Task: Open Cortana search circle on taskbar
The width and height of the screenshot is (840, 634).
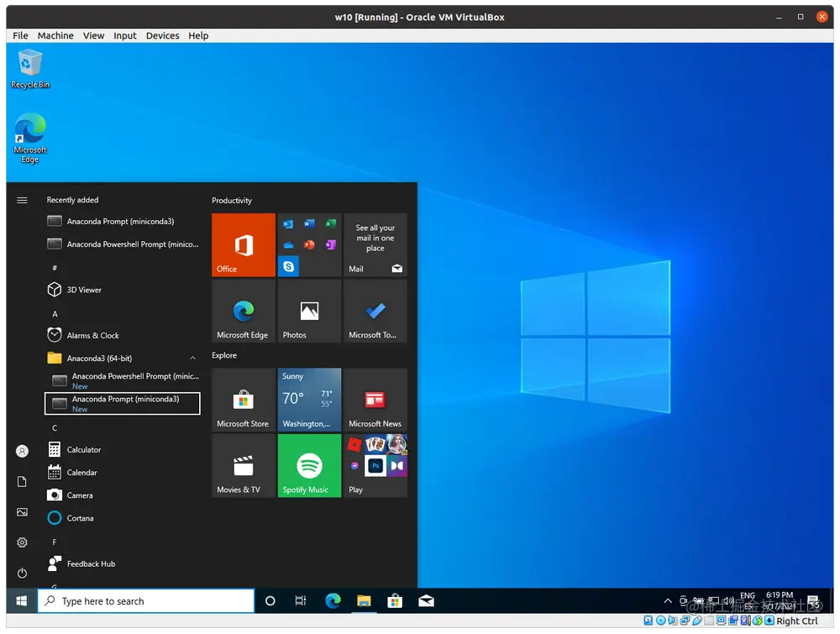Action: (x=270, y=600)
